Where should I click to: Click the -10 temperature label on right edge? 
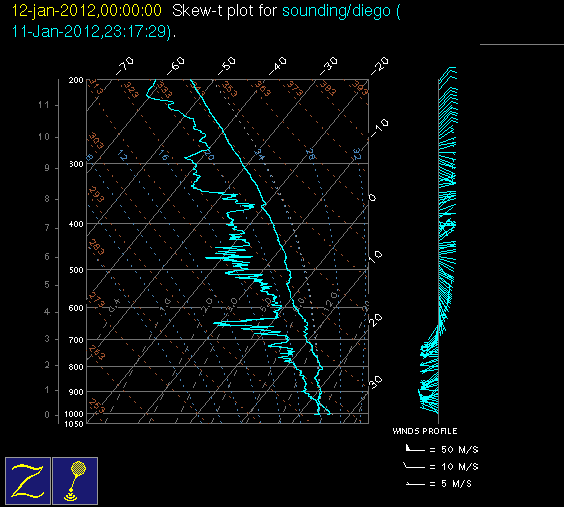coord(379,128)
